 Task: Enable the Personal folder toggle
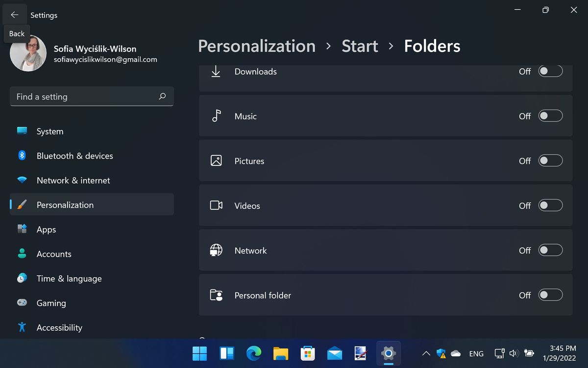[550, 295]
